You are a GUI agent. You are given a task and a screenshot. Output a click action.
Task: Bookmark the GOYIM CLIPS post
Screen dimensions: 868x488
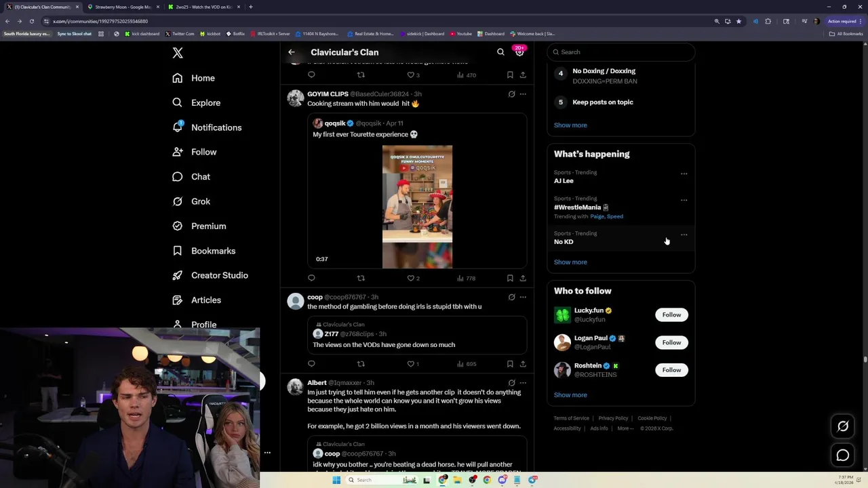[x=510, y=278]
